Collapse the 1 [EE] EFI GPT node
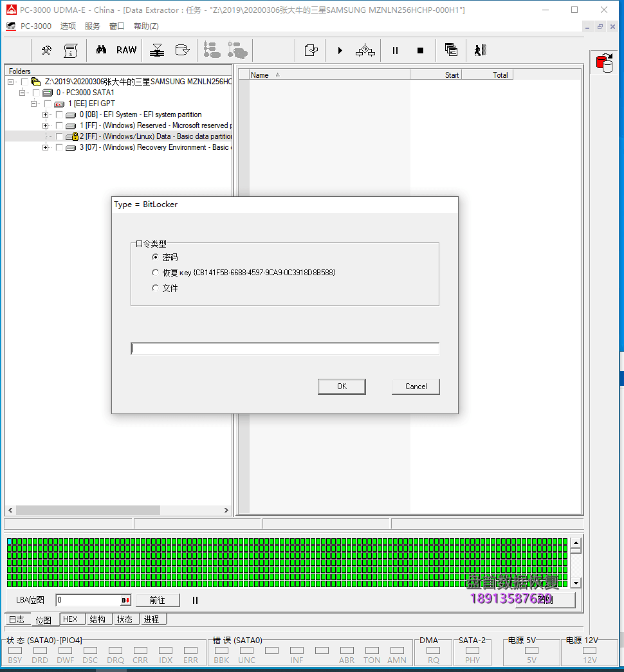Screen dimensions: 624x672 pyautogui.click(x=34, y=104)
